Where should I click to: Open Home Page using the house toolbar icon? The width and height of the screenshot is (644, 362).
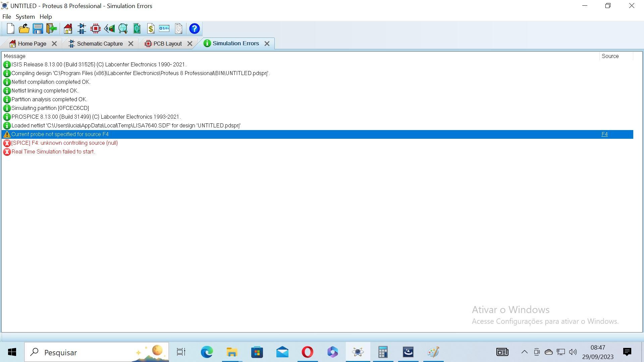[68, 28]
